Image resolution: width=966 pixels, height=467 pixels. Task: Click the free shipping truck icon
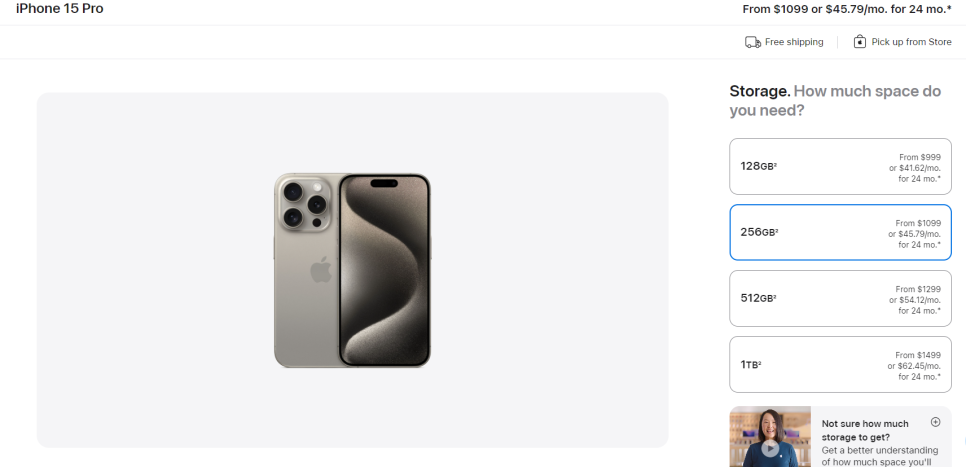click(x=752, y=42)
